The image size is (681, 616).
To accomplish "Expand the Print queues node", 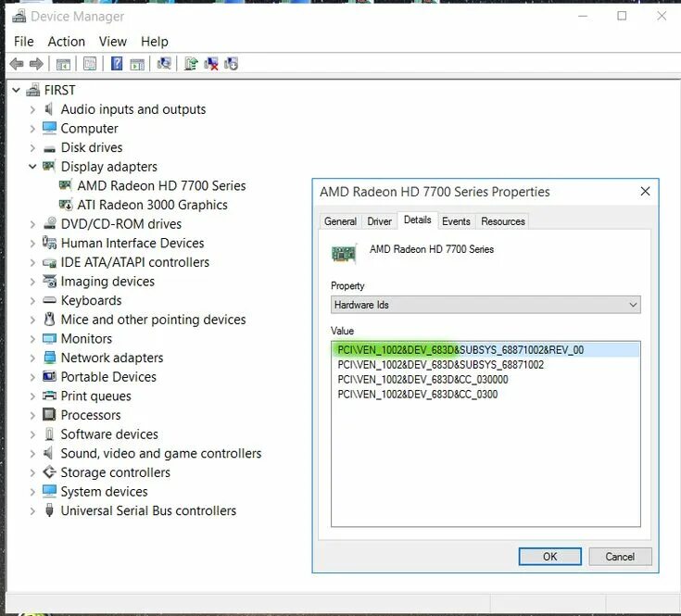I will [x=32, y=396].
